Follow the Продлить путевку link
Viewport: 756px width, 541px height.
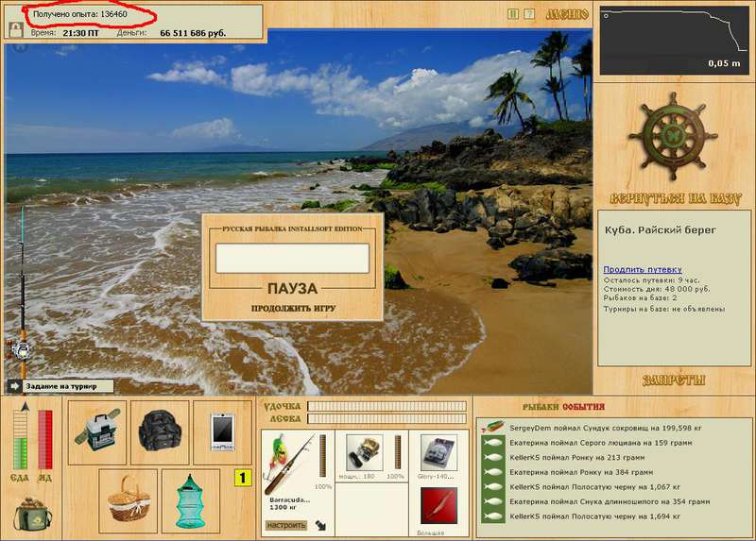[x=643, y=270]
